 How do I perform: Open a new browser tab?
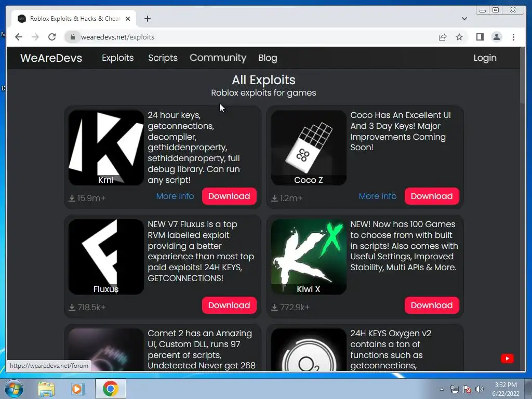click(147, 19)
